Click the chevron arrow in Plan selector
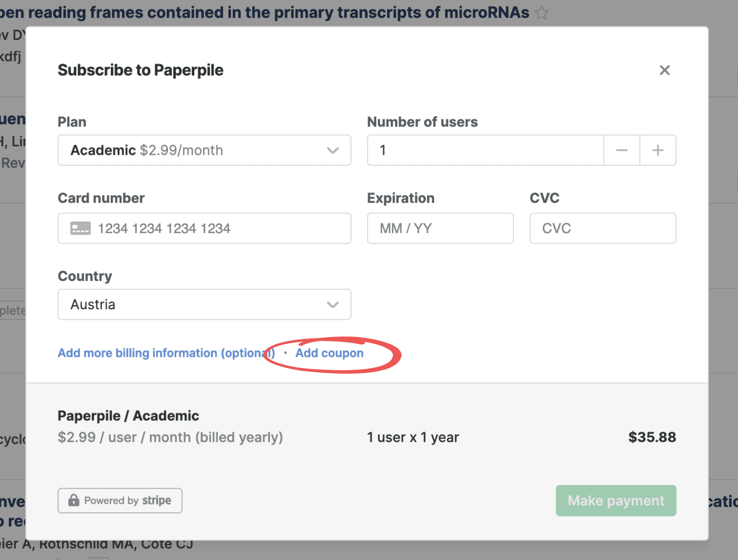 pos(332,150)
